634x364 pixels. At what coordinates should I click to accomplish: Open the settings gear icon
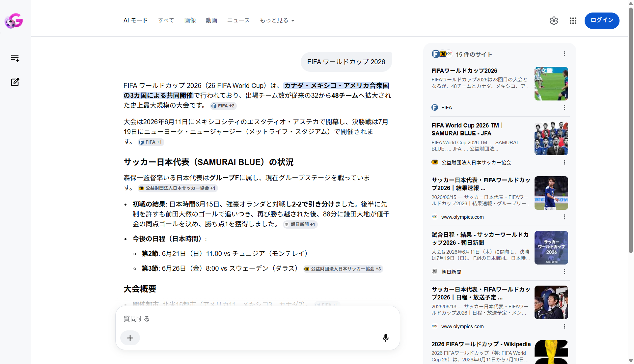click(x=554, y=21)
